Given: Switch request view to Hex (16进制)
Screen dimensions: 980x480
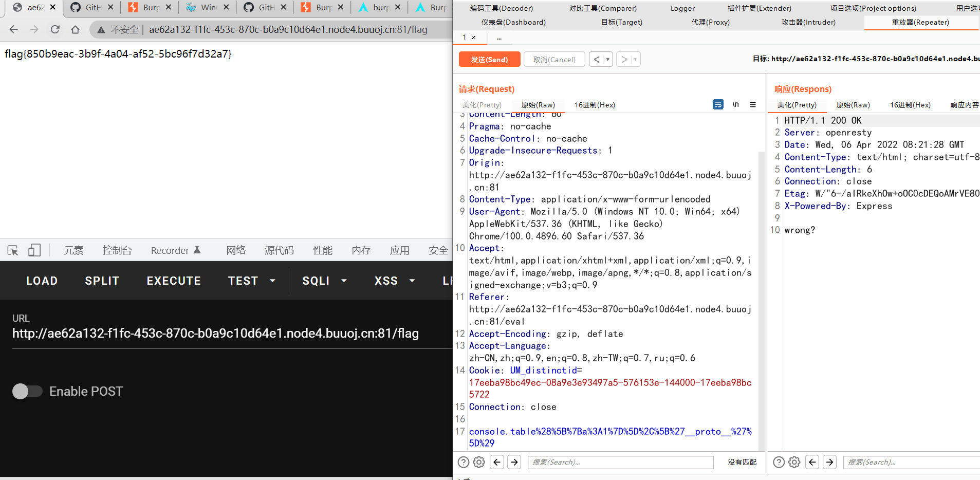Looking at the screenshot, I should click(595, 105).
